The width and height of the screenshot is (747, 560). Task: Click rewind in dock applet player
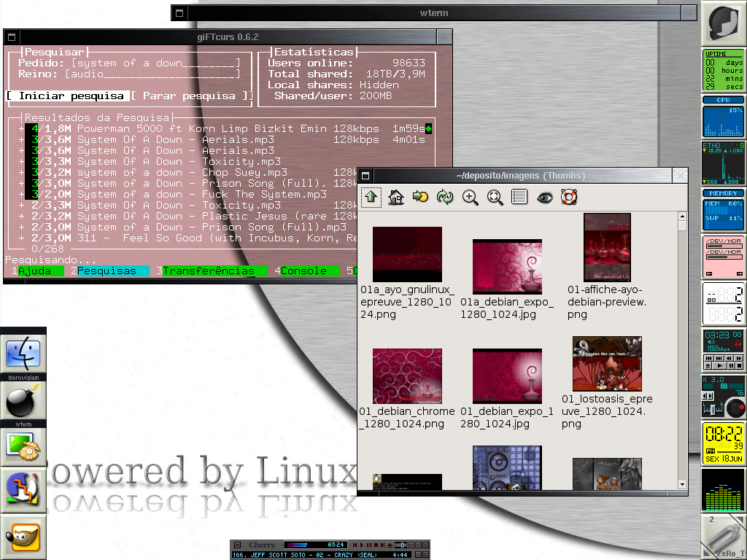(729, 358)
